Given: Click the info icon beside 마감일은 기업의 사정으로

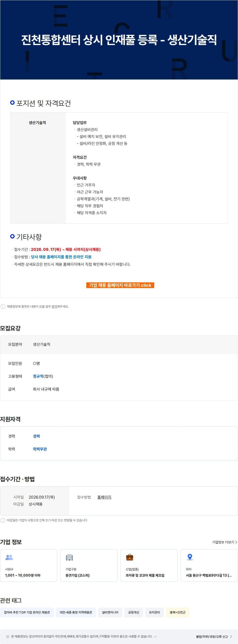Looking at the screenshot, I should (x=3, y=520).
